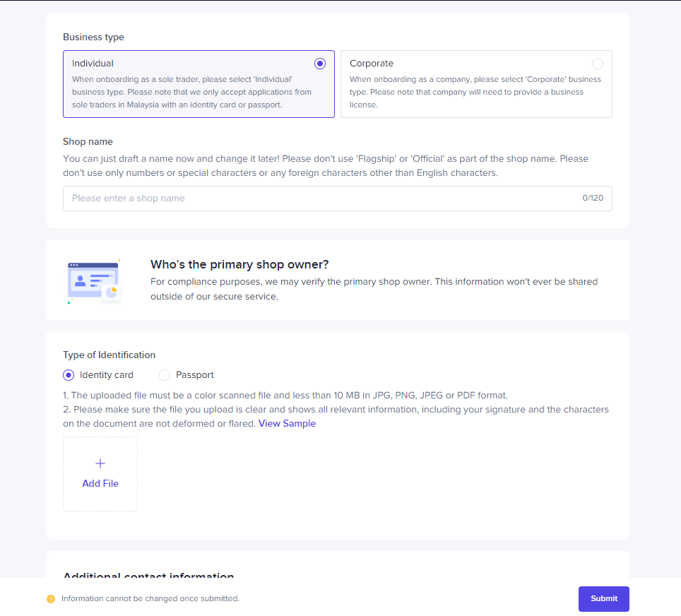681x616 pixels.
Task: Choose Identity card as identification type
Action: tap(68, 374)
